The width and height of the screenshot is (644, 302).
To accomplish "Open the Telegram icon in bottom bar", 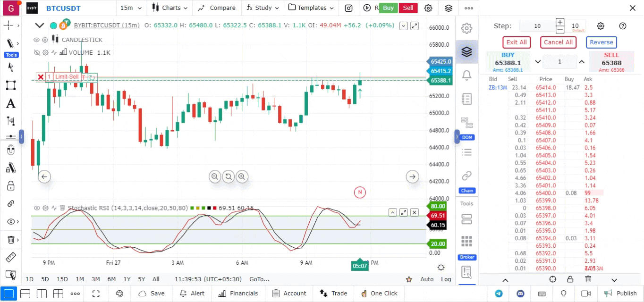I will [x=499, y=294].
